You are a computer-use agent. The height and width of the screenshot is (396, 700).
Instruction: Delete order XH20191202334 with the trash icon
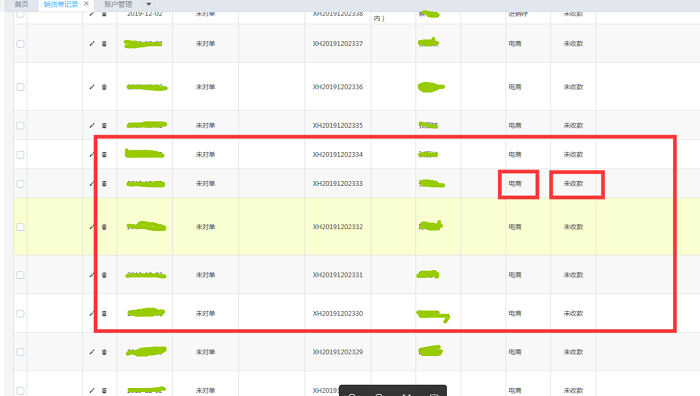tap(104, 154)
